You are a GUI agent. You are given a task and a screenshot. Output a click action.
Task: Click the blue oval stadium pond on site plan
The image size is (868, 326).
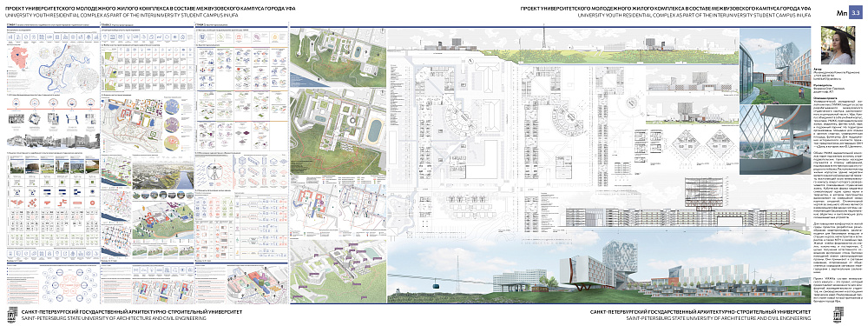coord(374,131)
